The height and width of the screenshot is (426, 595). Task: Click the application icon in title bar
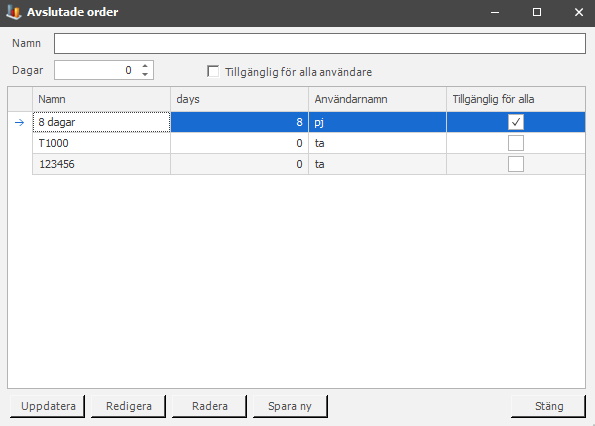click(14, 12)
